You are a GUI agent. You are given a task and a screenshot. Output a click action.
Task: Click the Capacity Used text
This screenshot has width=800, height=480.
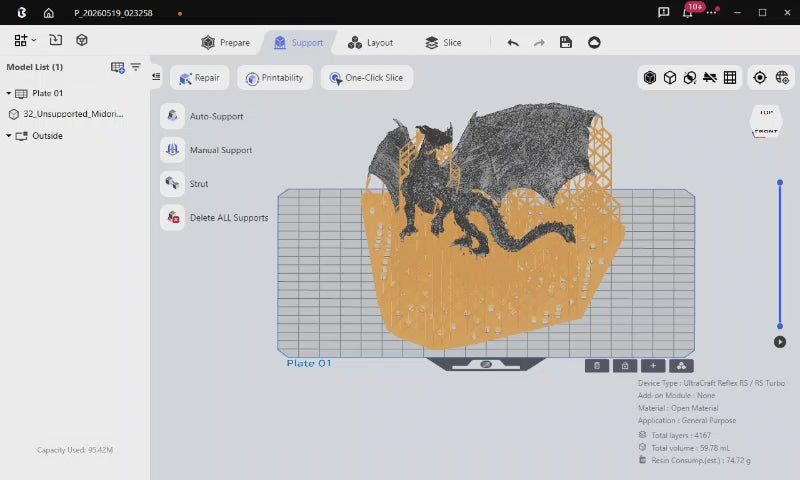point(74,450)
